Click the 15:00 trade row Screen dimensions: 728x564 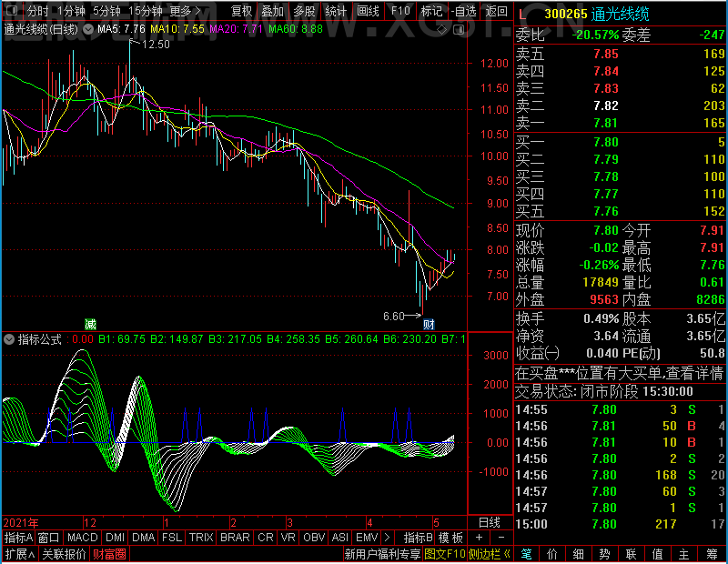pyautogui.click(x=620, y=524)
